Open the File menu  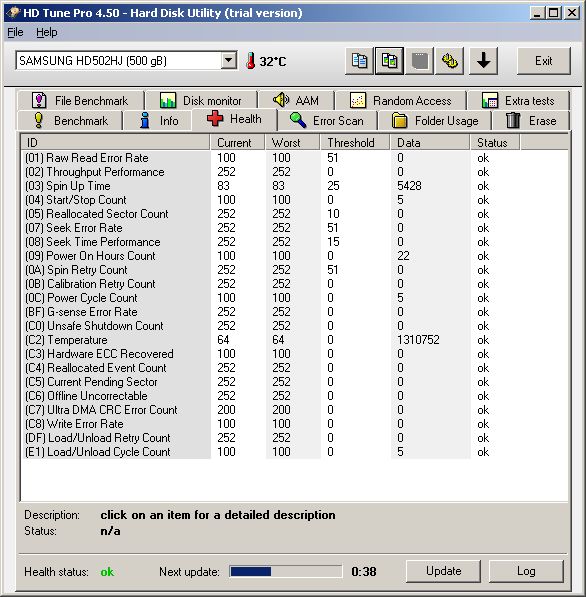pyautogui.click(x=15, y=32)
